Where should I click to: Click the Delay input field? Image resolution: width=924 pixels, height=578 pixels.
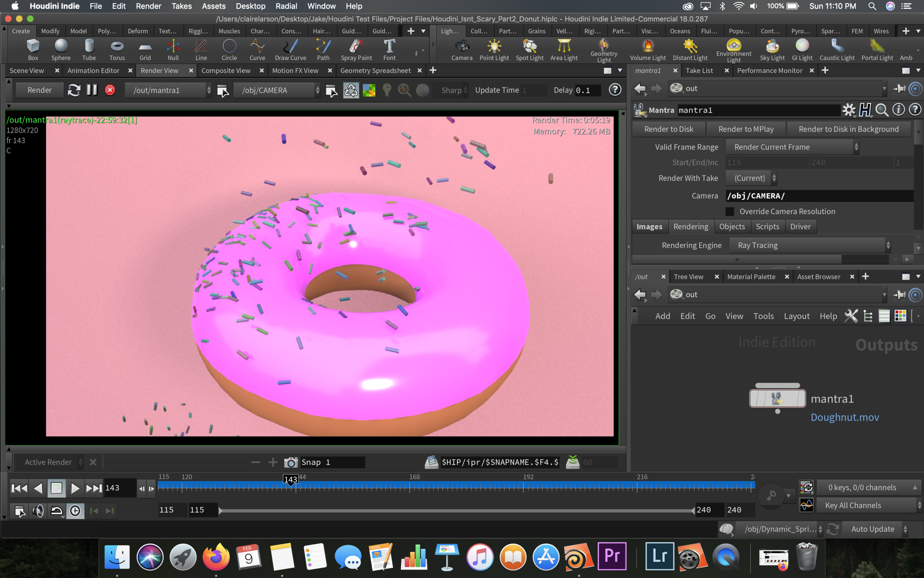click(587, 90)
